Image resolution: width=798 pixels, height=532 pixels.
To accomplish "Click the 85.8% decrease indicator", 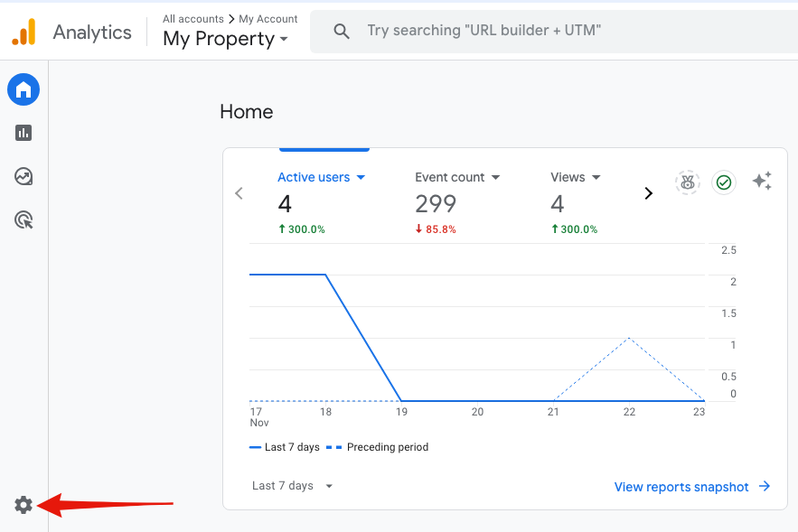I will pos(436,229).
